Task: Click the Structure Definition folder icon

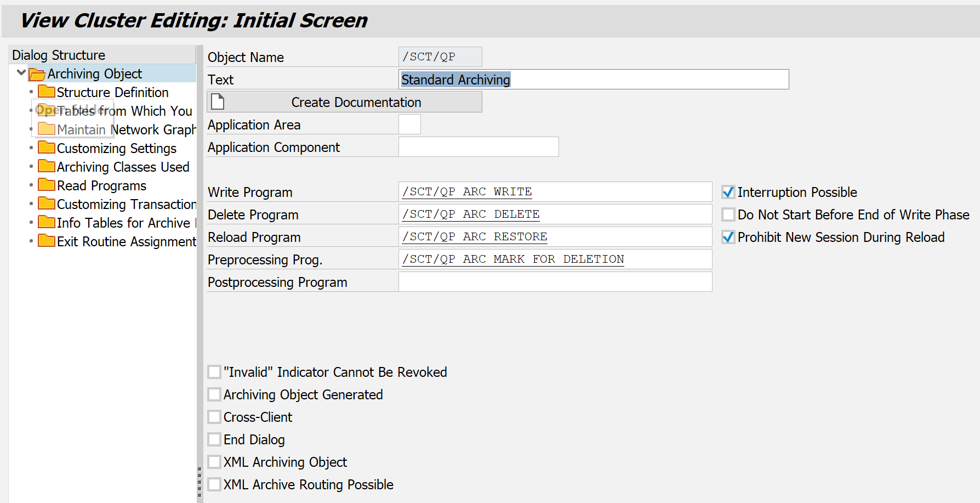Action: coord(47,92)
